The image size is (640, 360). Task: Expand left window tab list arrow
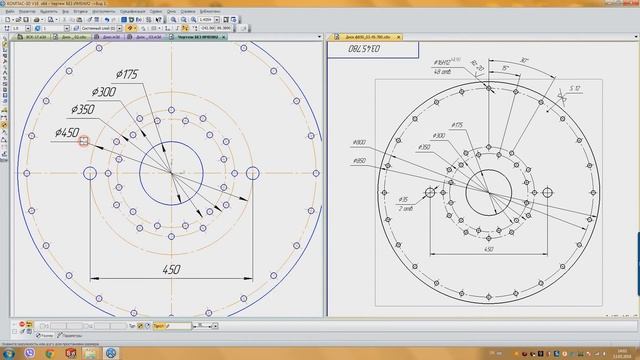(x=319, y=37)
